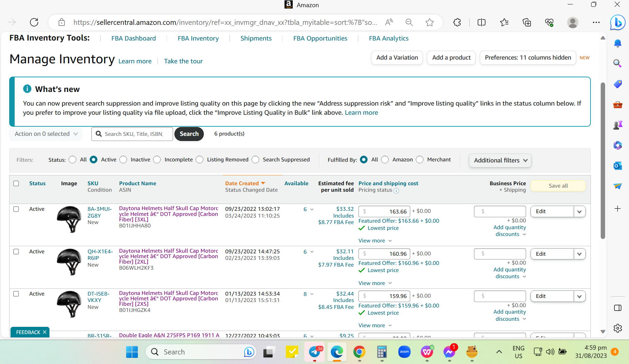Select the Inactive status radio button
Screen dimensions: 629x364
123,160
